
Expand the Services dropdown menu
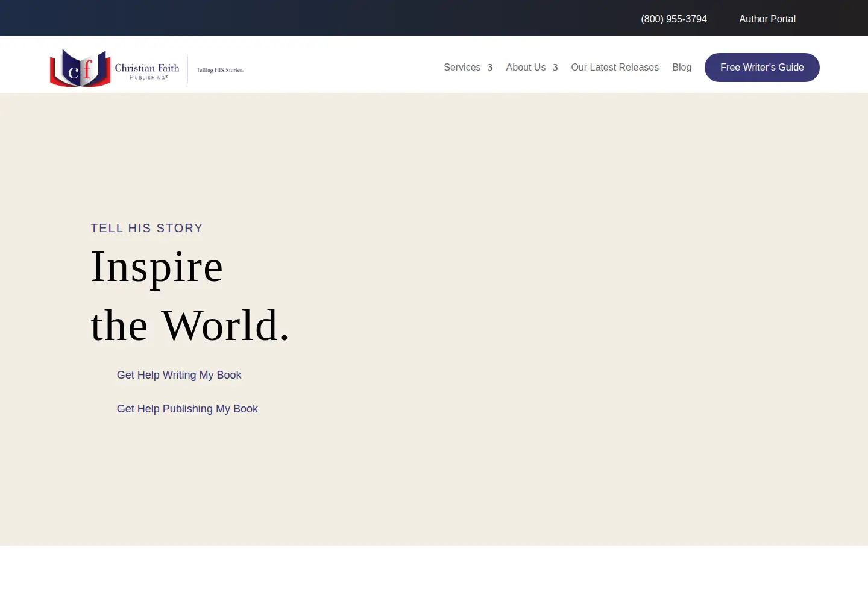point(468,68)
